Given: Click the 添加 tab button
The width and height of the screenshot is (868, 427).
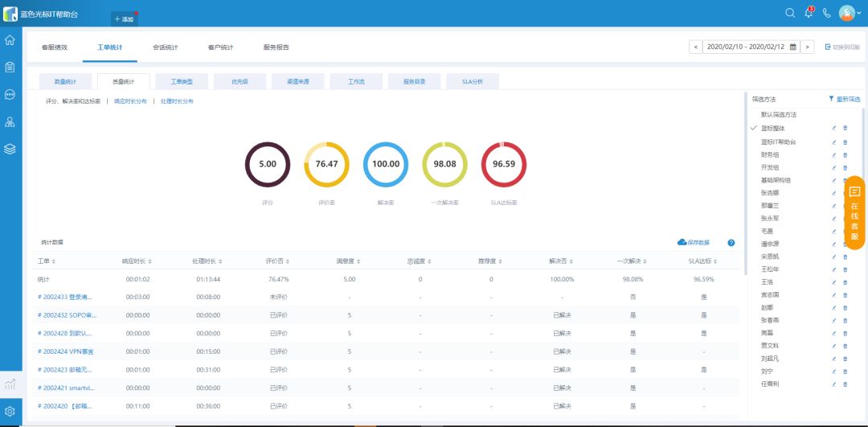Looking at the screenshot, I should (x=125, y=18).
